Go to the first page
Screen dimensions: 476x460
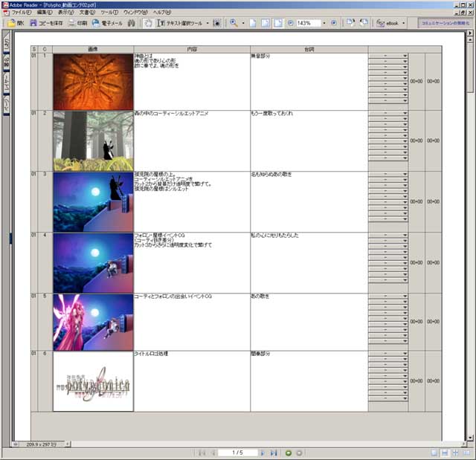click(x=202, y=453)
